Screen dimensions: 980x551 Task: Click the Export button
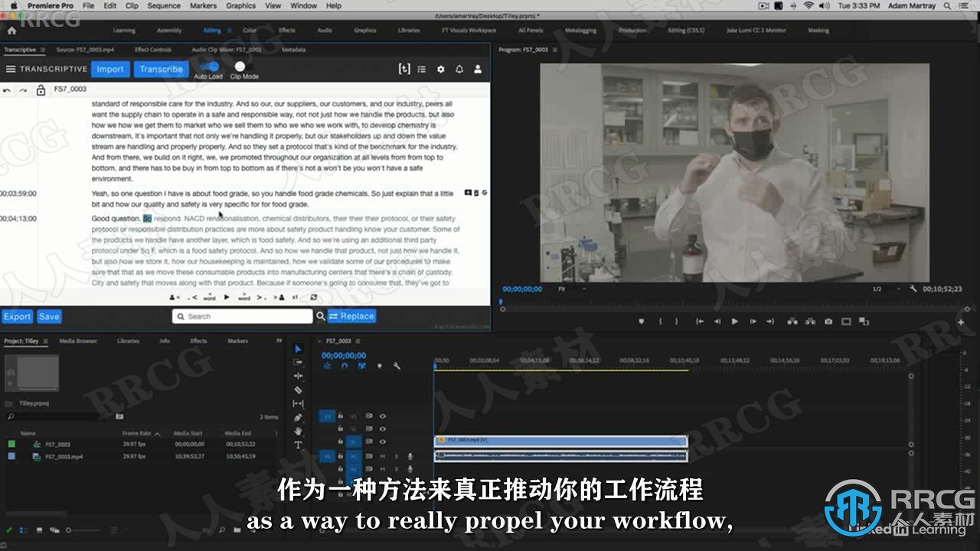click(x=17, y=316)
